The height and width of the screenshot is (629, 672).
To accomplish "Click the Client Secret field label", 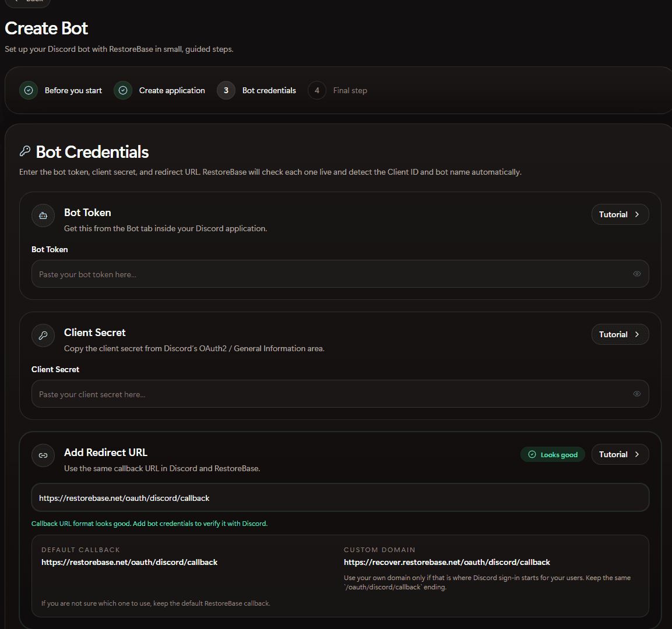I will pyautogui.click(x=55, y=369).
